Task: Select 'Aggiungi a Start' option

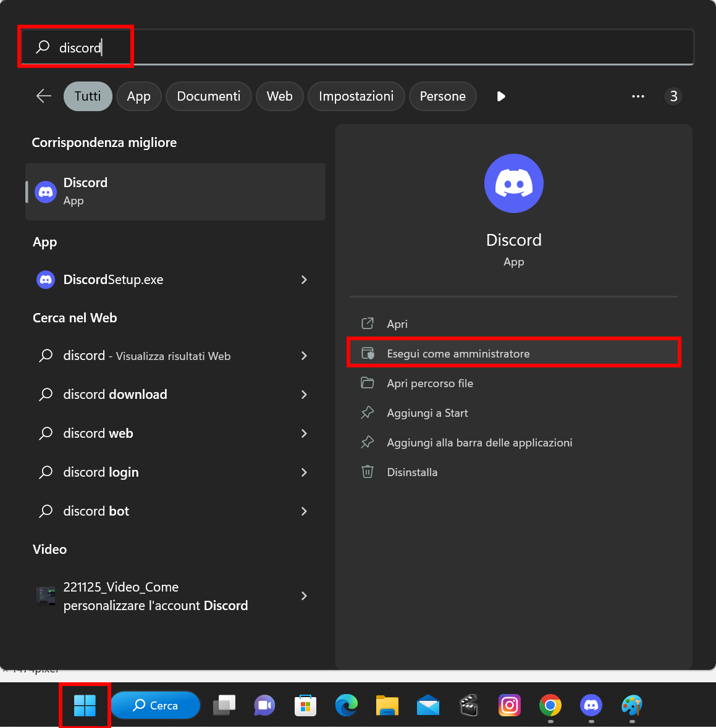Action: point(427,412)
